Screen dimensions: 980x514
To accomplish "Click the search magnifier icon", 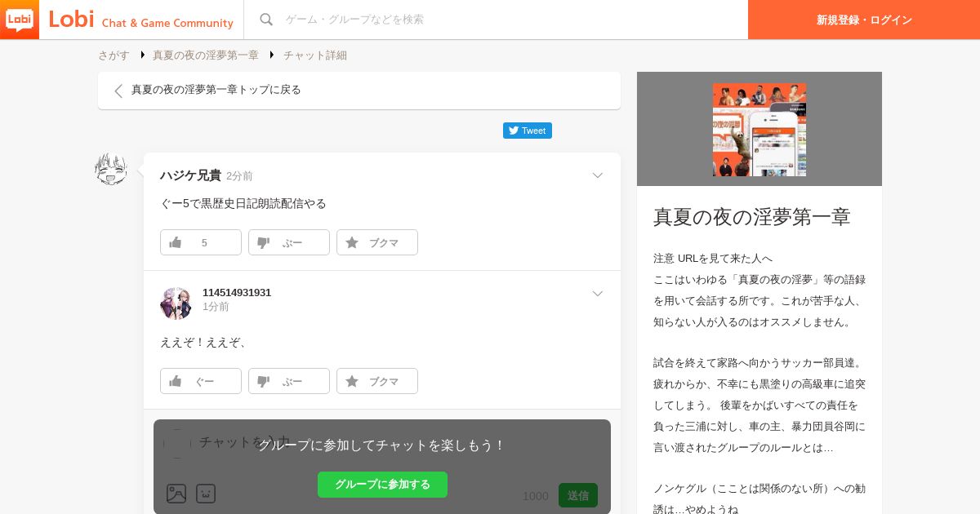I will [x=266, y=20].
